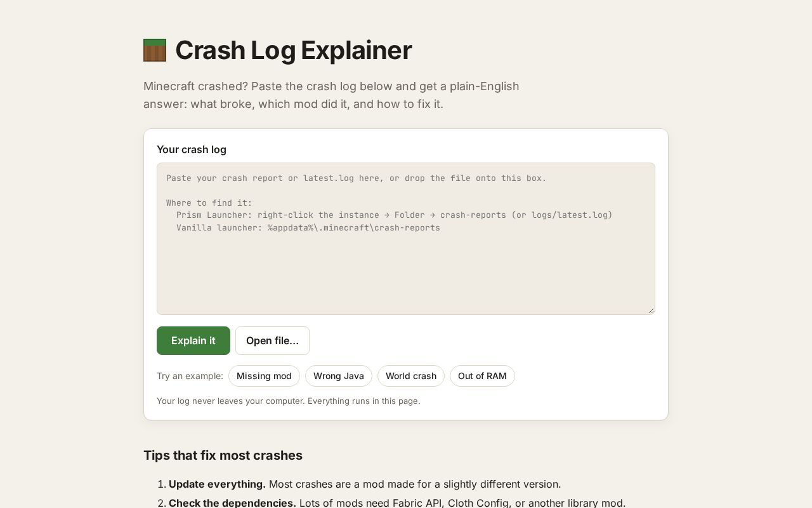This screenshot has height=508, width=812.
Task: Click the 'Minecraft crashed?' intro paragraph
Action: coord(331,95)
